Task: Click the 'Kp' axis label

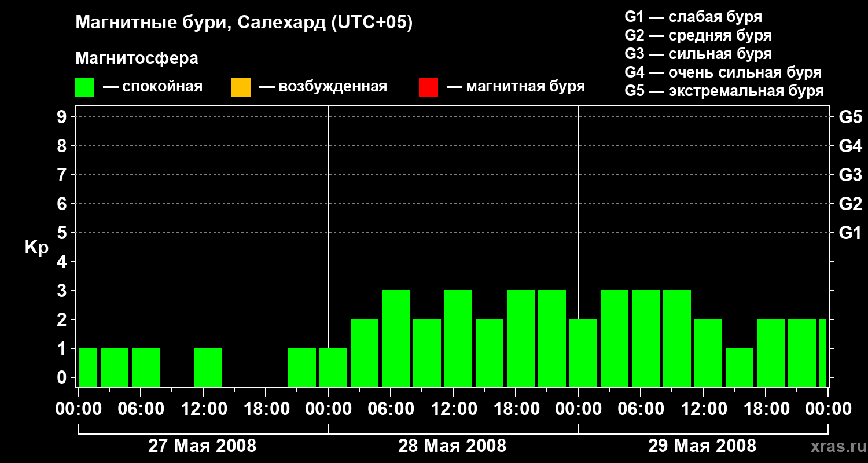Action: coord(36,248)
